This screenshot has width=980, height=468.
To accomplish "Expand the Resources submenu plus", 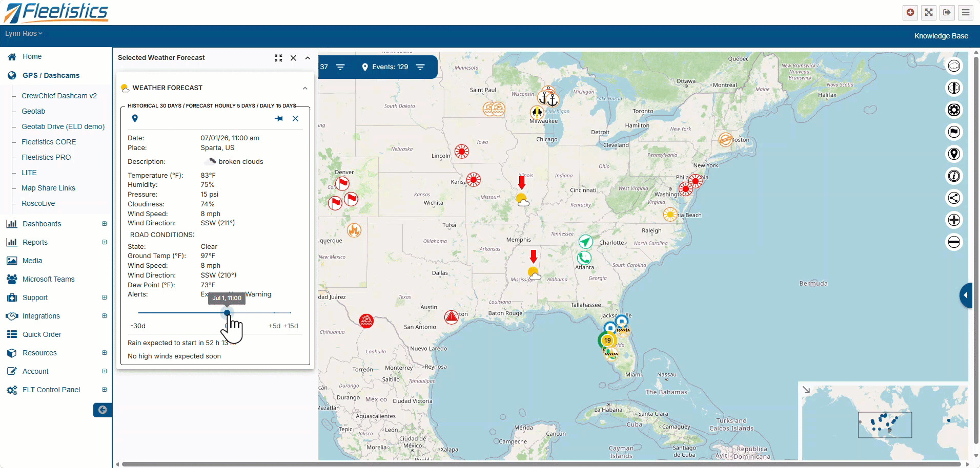I will pos(105,353).
